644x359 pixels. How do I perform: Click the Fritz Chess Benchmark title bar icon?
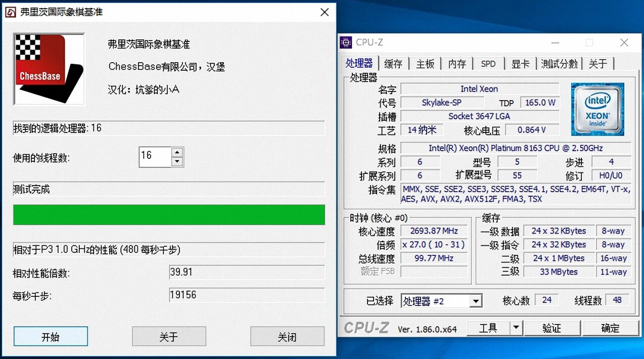(x=10, y=12)
